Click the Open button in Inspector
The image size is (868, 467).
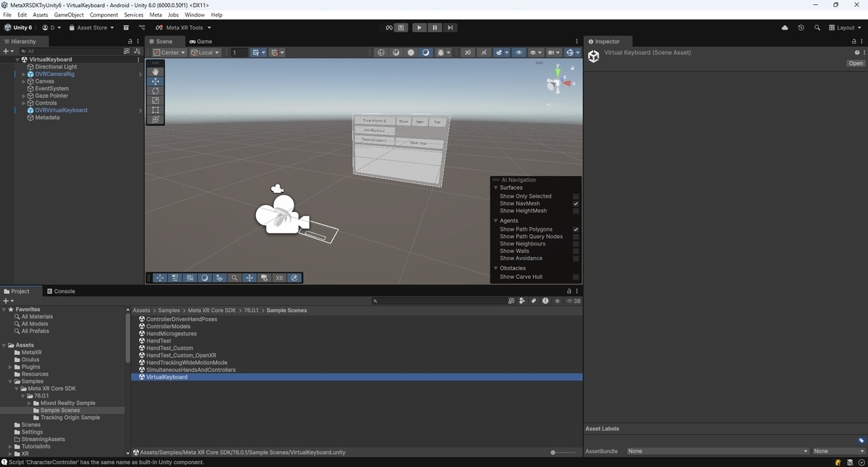tap(856, 63)
